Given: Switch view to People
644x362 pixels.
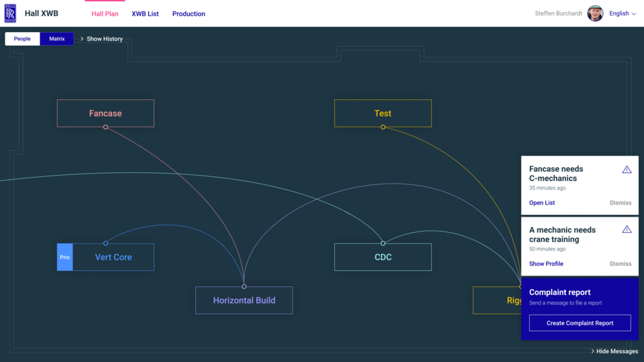Looking at the screenshot, I should pyautogui.click(x=22, y=39).
